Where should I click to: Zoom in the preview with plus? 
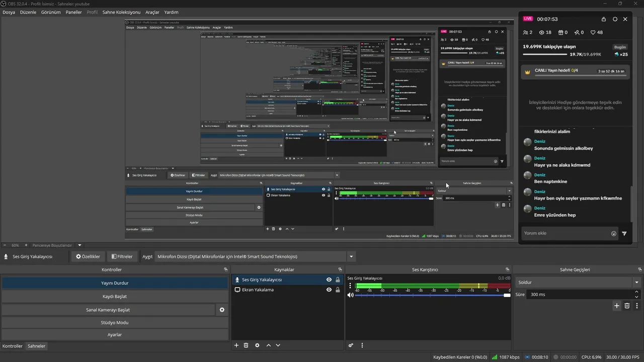tap(26, 245)
